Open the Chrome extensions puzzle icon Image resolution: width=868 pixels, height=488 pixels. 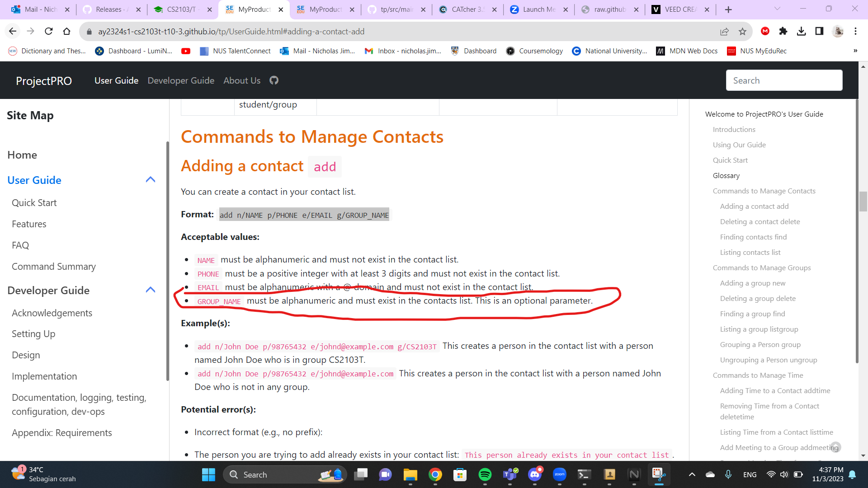tap(783, 31)
